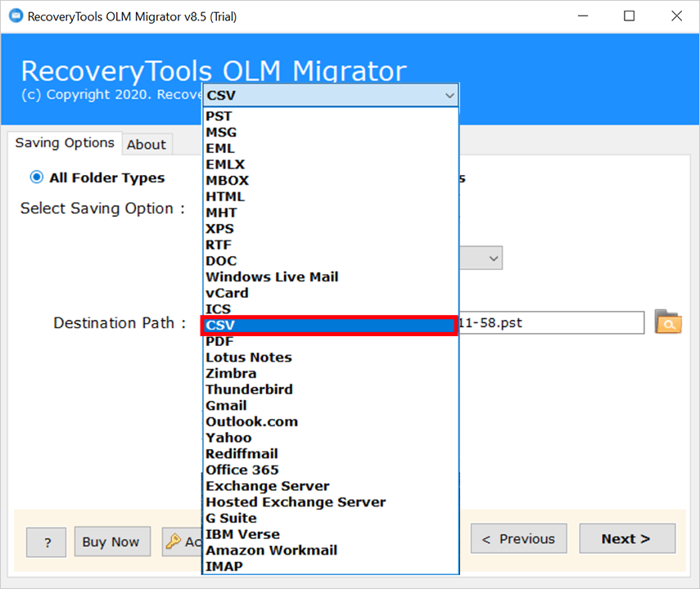Select IMAP from the list
Screen dimensions: 700x589
point(331,566)
